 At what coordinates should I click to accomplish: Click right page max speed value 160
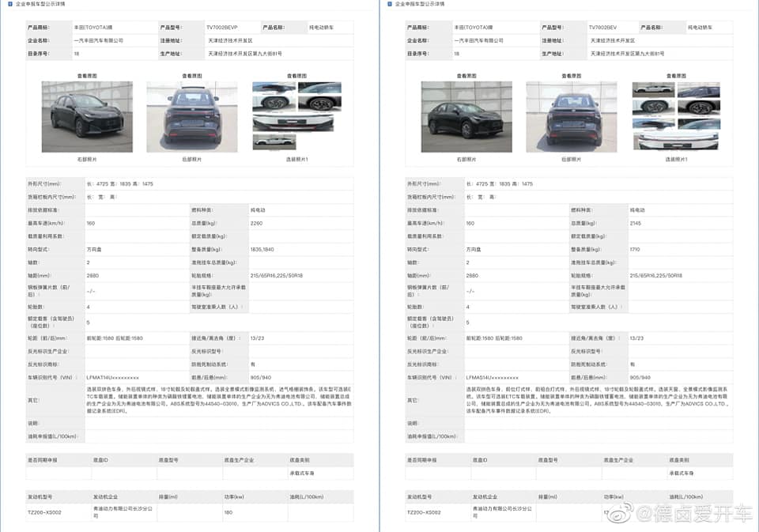point(470,223)
